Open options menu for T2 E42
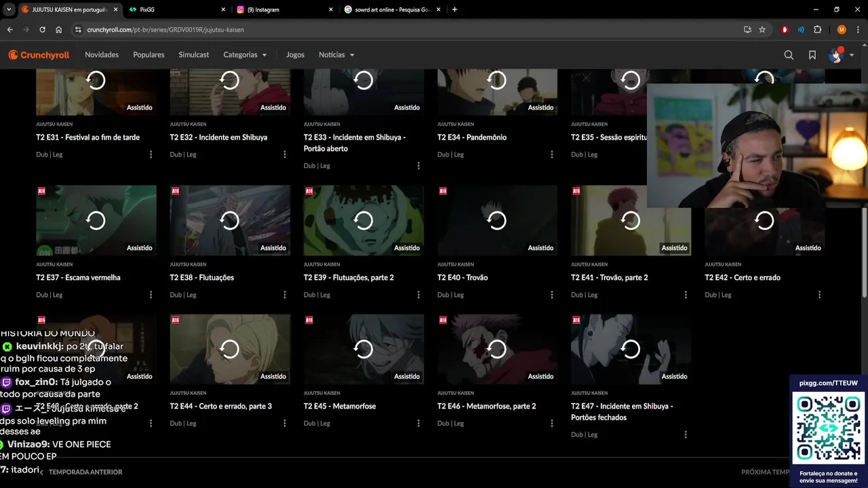 pos(819,295)
